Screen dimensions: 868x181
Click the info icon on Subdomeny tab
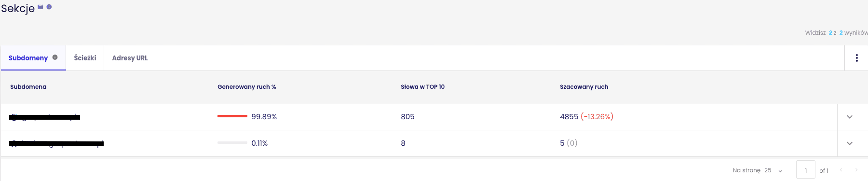[x=55, y=57]
